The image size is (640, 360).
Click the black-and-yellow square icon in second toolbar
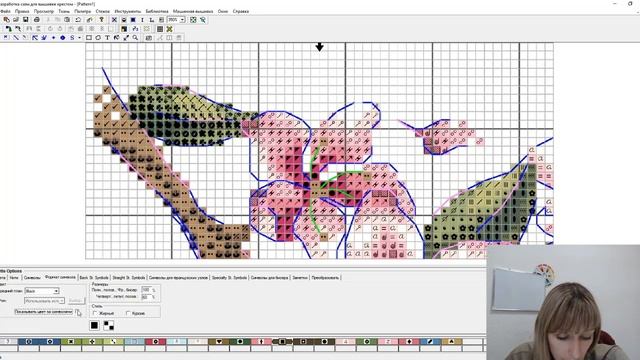pos(124,29)
